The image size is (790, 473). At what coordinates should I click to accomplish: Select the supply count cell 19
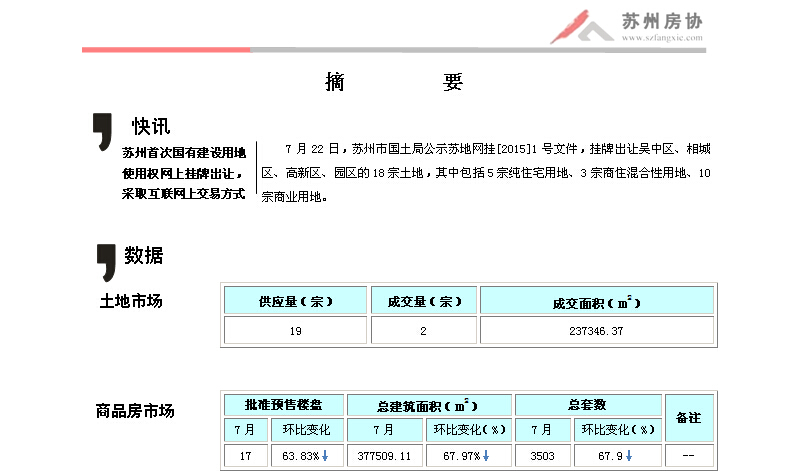tap(295, 330)
